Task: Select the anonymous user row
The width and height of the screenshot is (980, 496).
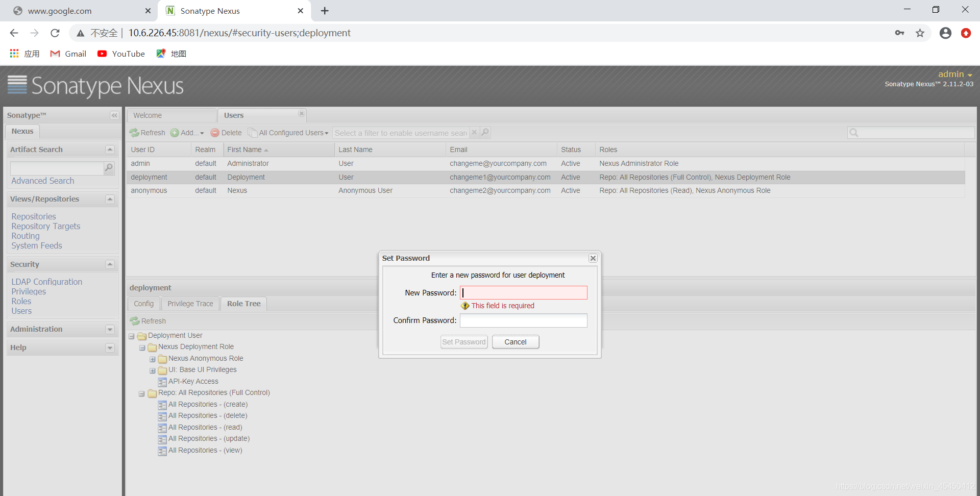Action: point(546,190)
